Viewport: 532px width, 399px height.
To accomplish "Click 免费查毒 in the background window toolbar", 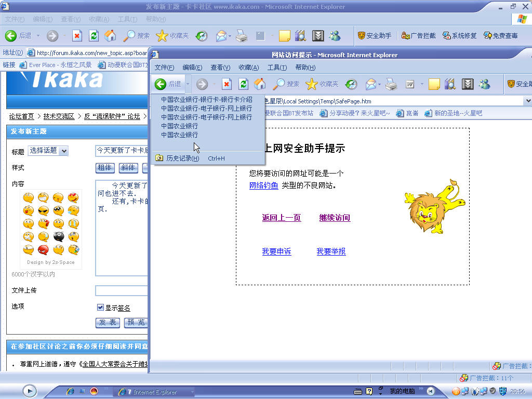I will tap(501, 36).
